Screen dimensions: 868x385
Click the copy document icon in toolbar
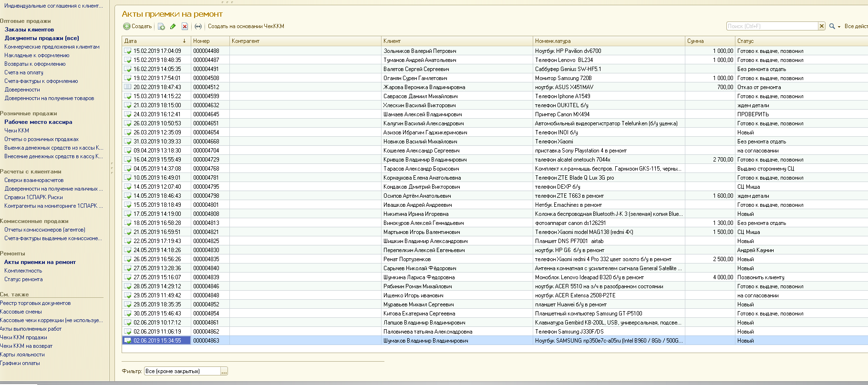(x=161, y=27)
